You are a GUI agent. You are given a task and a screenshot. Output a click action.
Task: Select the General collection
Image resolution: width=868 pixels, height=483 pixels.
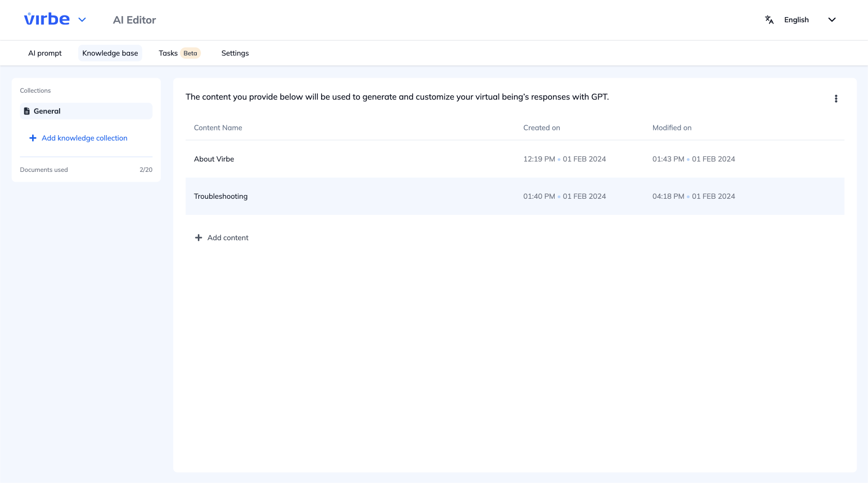pyautogui.click(x=47, y=111)
